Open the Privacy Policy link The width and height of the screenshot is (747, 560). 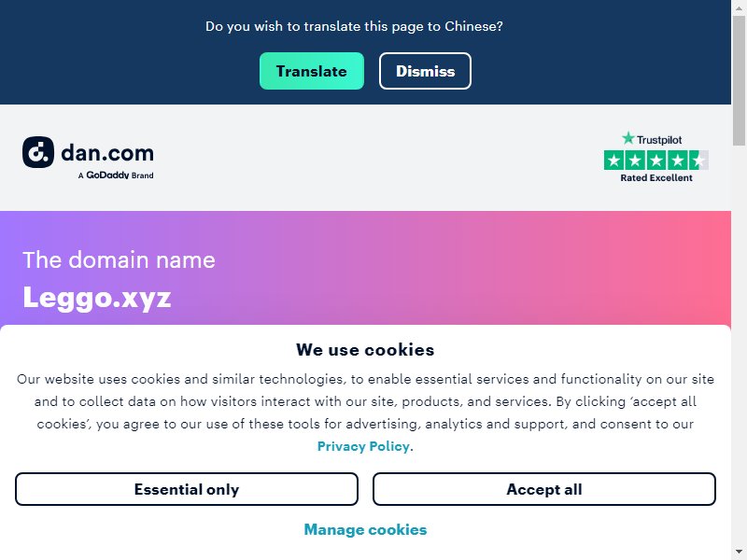point(363,446)
